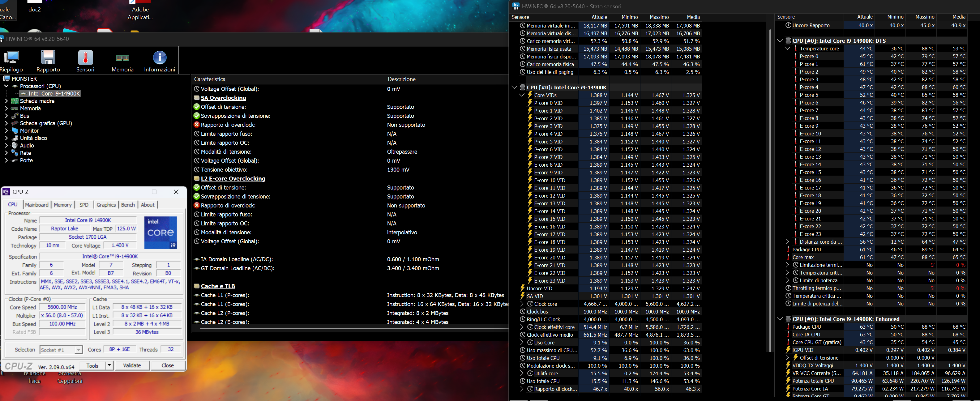980x401 pixels.
Task: Expand the Uso Core sensor row
Action: click(x=522, y=343)
